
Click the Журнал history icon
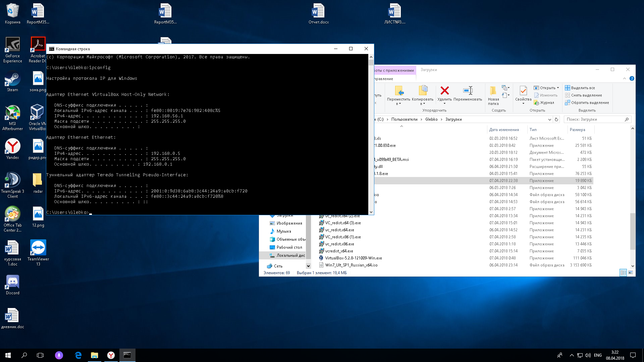[x=537, y=103]
